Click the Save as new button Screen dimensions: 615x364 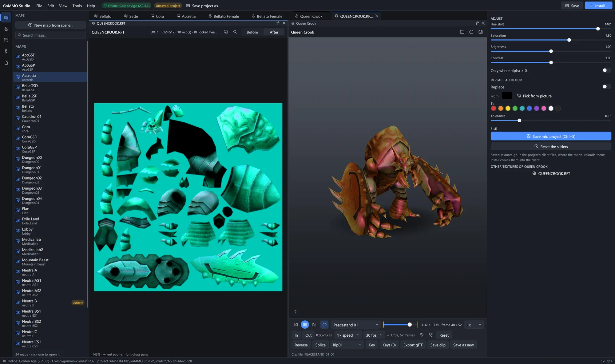(463, 345)
